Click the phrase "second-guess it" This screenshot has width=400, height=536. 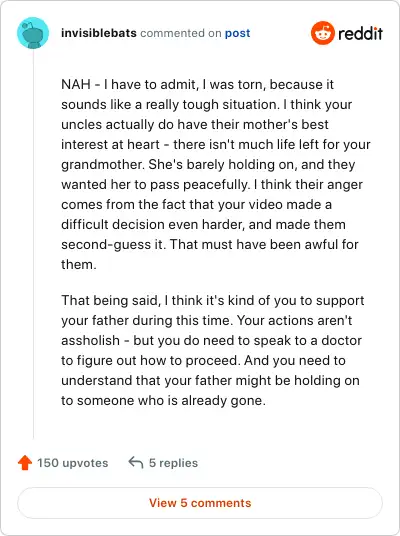point(112,244)
